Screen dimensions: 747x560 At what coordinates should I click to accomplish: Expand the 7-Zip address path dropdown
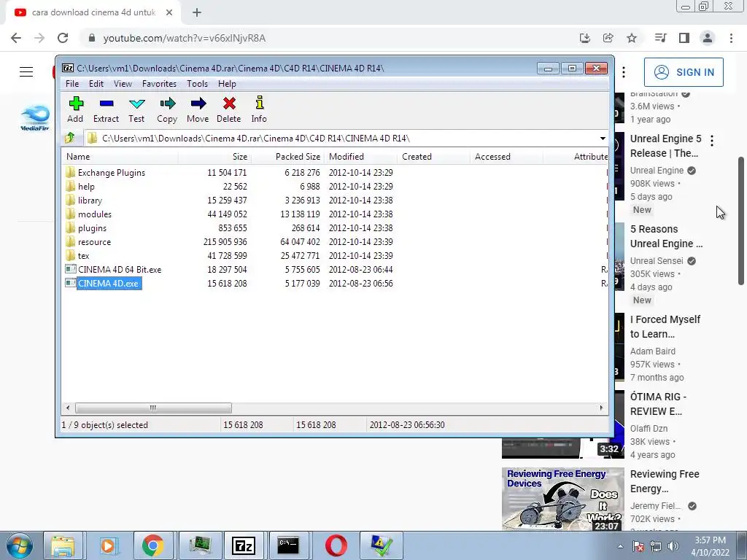[x=603, y=138]
